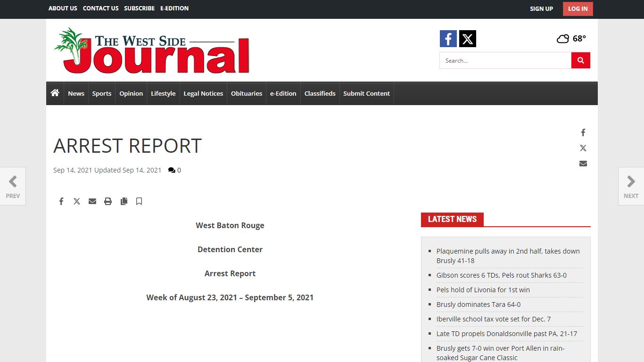Screen dimensions: 644x362
Task: Open the comments bubble icon
Action: [x=172, y=170]
